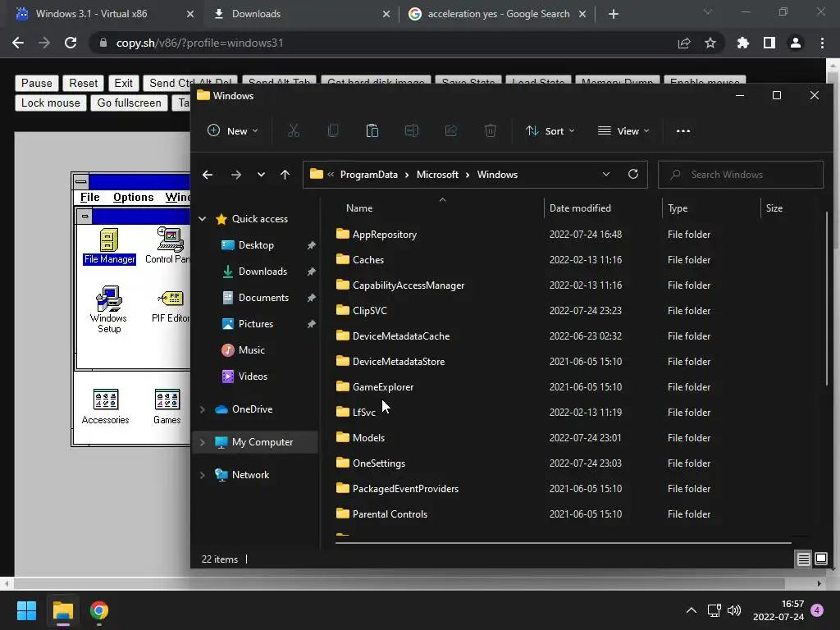Switch to Downloads browser tab

[302, 14]
